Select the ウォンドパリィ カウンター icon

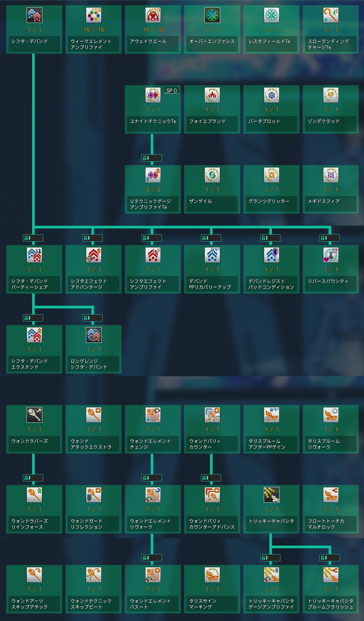point(212,415)
